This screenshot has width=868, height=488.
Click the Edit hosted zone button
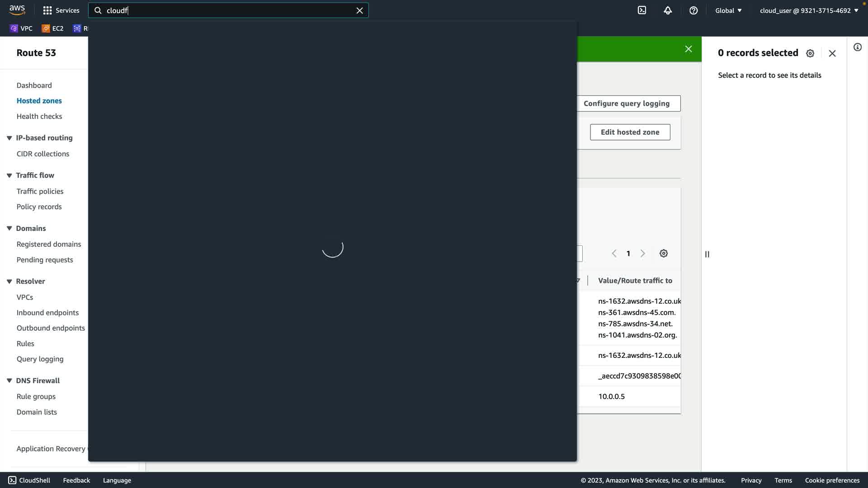click(x=630, y=132)
